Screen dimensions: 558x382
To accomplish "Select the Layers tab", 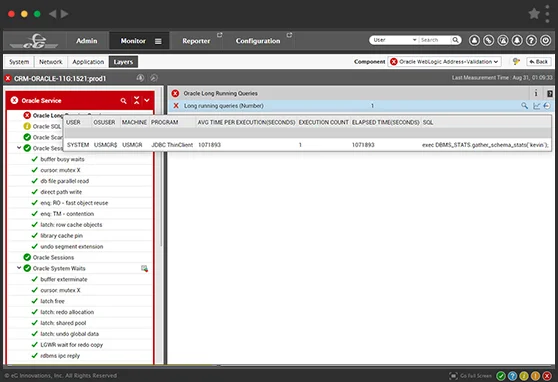I will (123, 62).
